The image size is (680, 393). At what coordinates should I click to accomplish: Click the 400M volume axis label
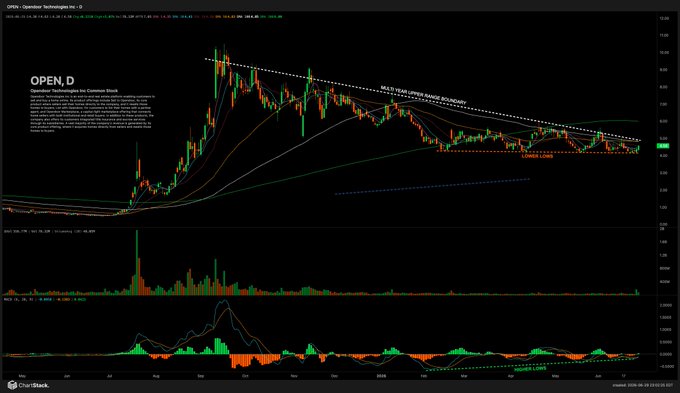[x=665, y=282]
